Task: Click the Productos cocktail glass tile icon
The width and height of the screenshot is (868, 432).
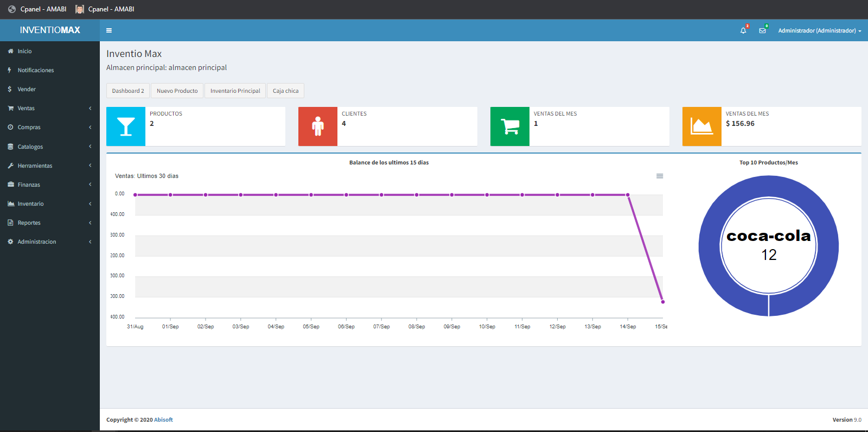Action: pyautogui.click(x=126, y=126)
